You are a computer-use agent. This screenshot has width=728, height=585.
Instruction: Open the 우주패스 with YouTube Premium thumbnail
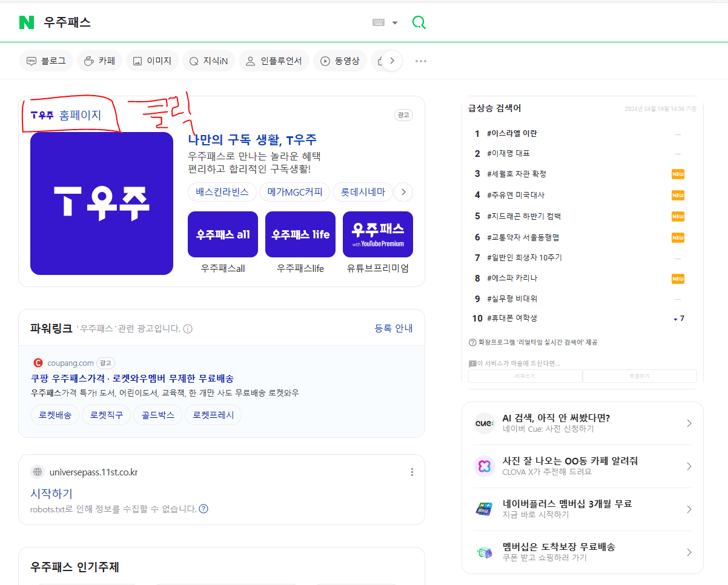point(378,234)
